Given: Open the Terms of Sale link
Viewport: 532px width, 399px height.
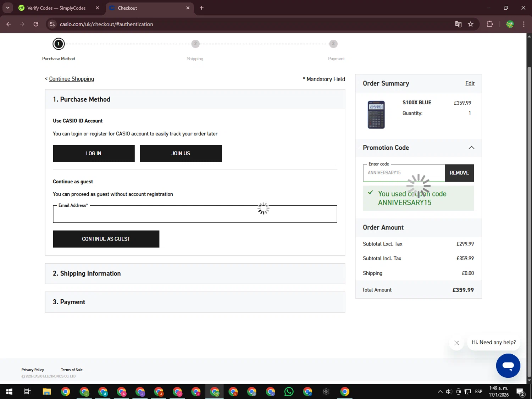Looking at the screenshot, I should [x=72, y=370].
